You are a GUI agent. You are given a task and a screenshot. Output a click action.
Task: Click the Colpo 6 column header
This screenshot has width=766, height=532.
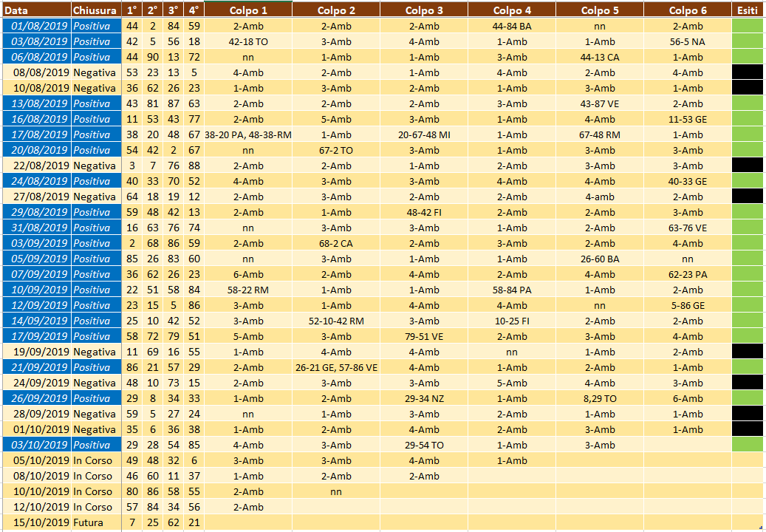(688, 10)
